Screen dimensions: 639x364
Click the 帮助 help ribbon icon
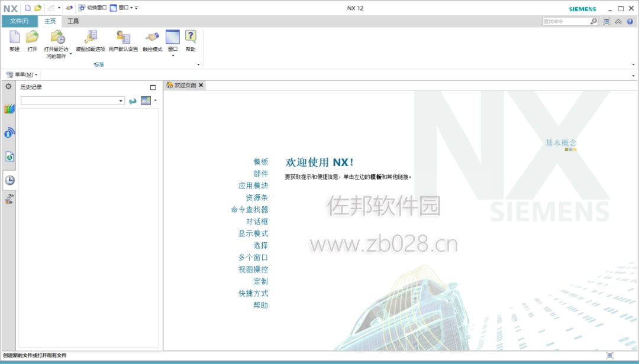[x=191, y=41]
